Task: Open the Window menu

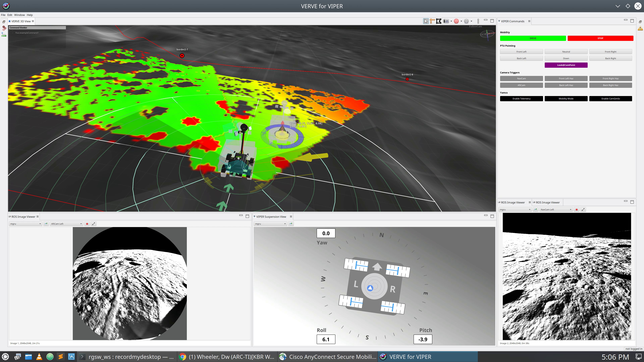Action: tap(19, 15)
